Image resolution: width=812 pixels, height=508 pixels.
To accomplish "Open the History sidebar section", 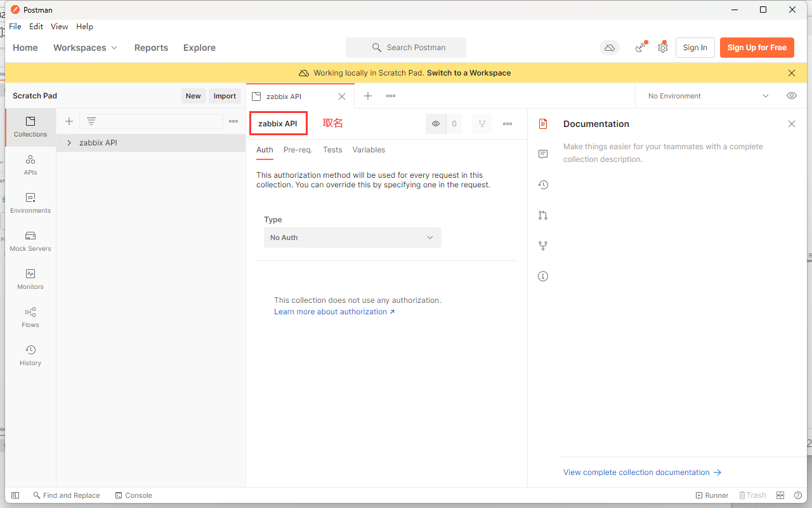I will pyautogui.click(x=30, y=356).
